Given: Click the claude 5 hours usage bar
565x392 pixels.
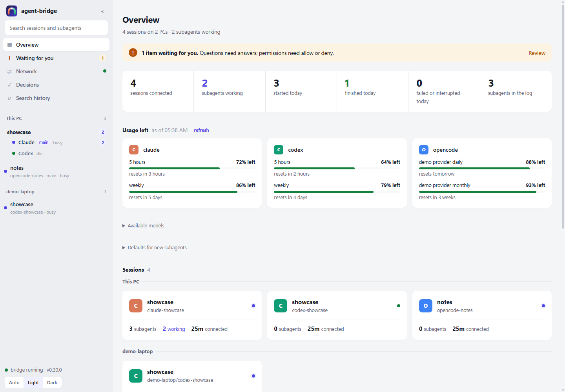Looking at the screenshot, I should click(192, 168).
